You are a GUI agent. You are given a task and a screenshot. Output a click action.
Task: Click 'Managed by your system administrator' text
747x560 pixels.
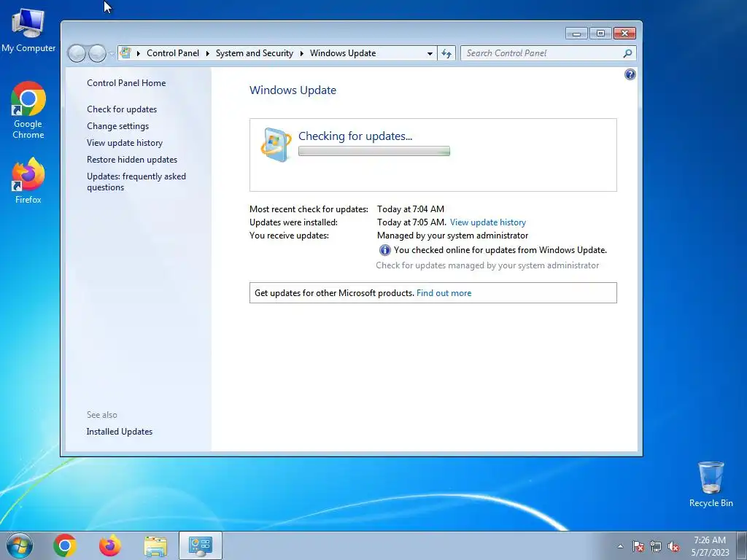point(452,236)
